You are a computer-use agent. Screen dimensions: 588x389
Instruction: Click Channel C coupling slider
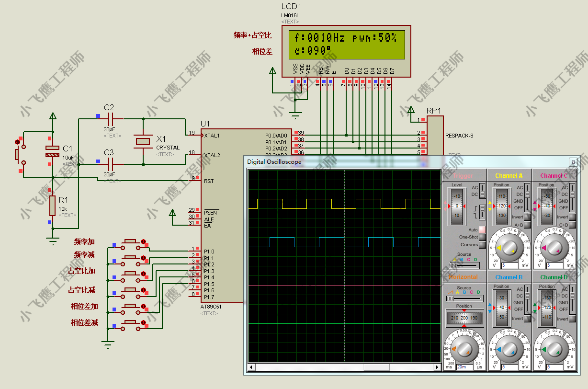[x=573, y=198]
